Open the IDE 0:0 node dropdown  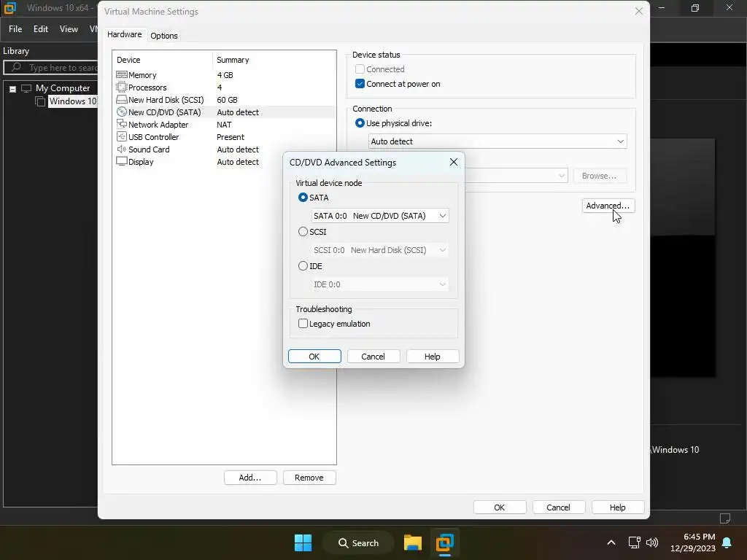click(380, 284)
